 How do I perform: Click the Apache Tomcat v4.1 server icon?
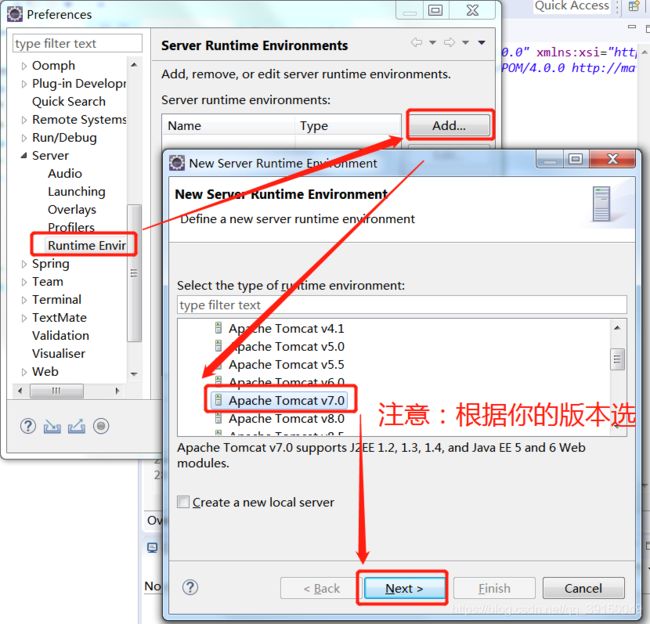(218, 328)
